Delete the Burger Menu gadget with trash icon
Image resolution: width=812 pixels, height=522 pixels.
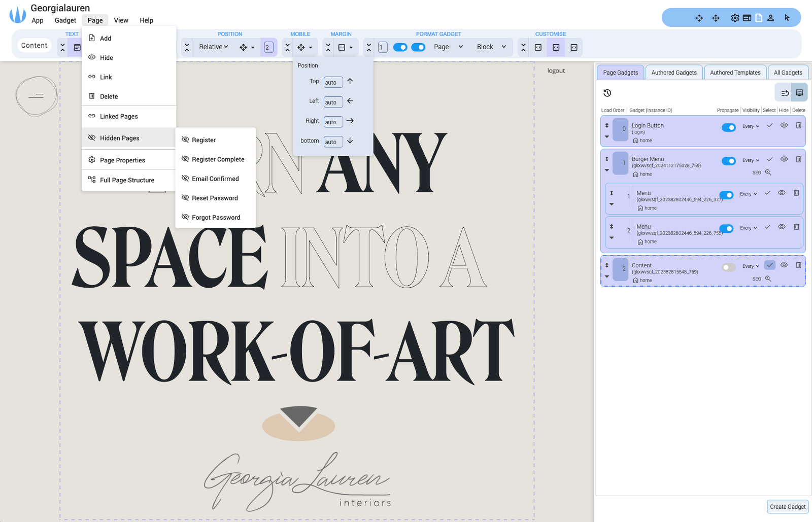point(798,159)
